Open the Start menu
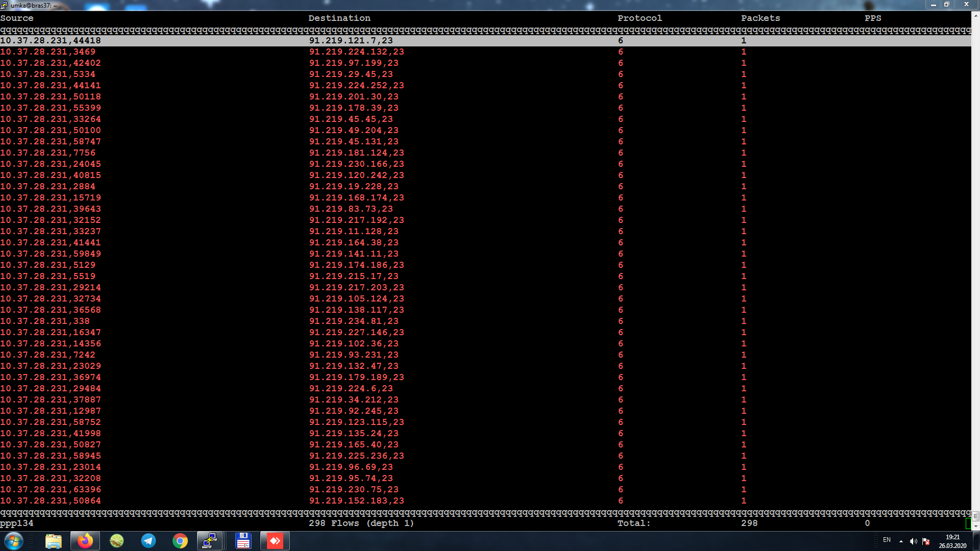The image size is (980, 551). coord(13,540)
